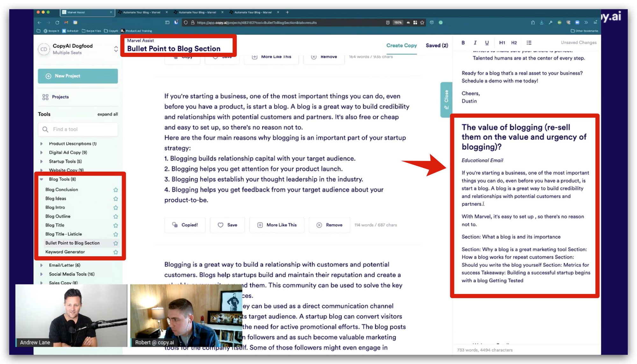This screenshot has width=637, height=364.
Task: Open the Projects page
Action: point(55,97)
